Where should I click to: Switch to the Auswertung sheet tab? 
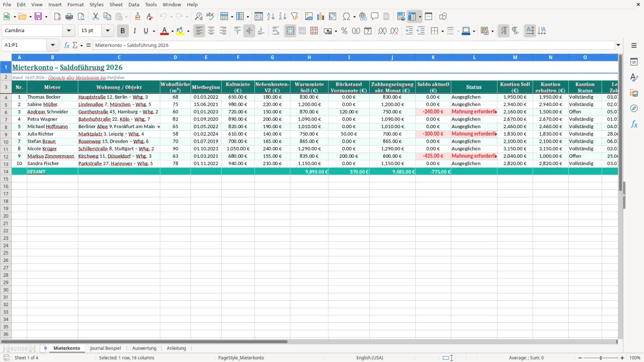tap(144, 349)
